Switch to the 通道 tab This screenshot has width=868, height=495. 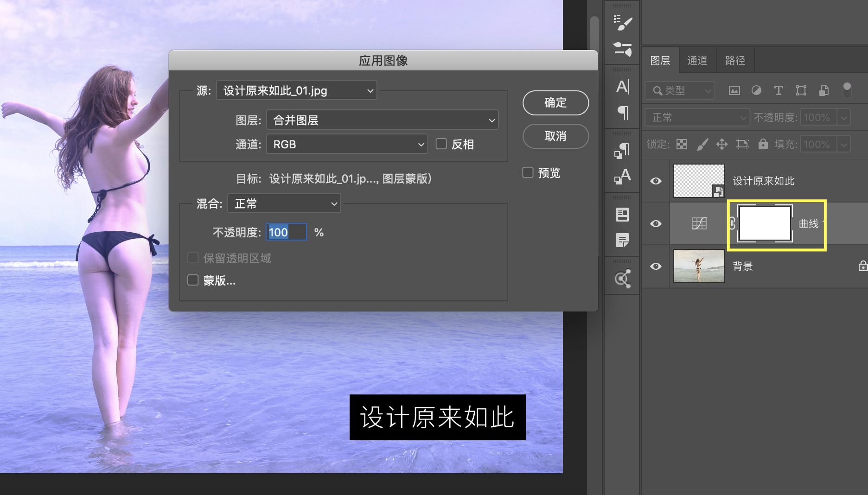coord(697,60)
